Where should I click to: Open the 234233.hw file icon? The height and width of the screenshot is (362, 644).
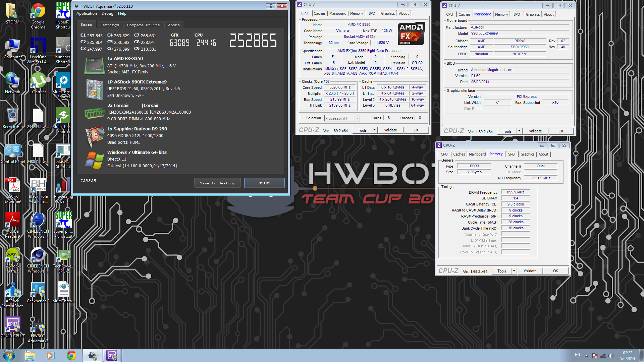pos(38,118)
